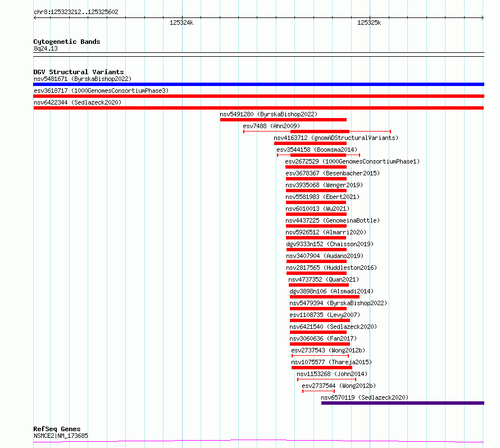Click the RefSeq Genes track title
The width and height of the screenshot is (500, 448).
pos(57,429)
